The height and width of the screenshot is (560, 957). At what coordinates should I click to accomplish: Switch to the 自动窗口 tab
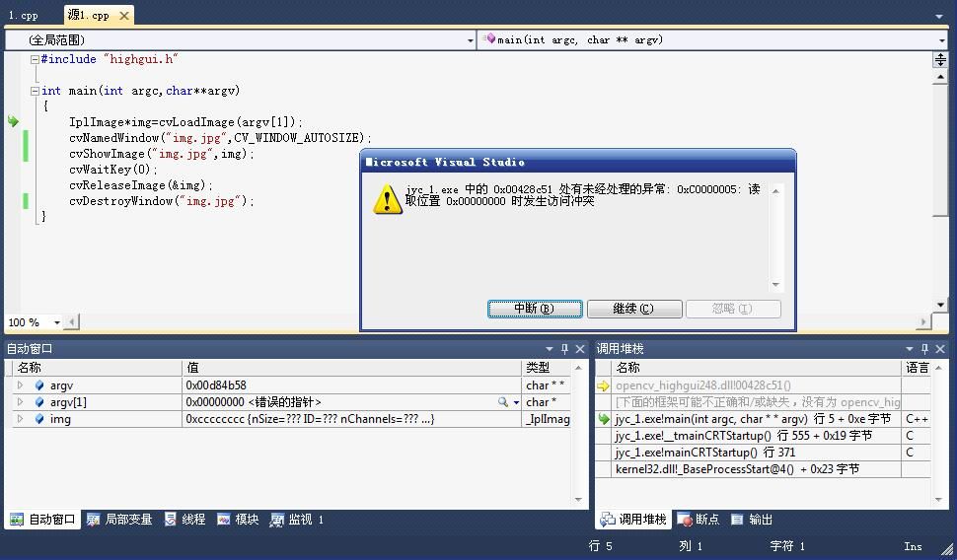42,520
